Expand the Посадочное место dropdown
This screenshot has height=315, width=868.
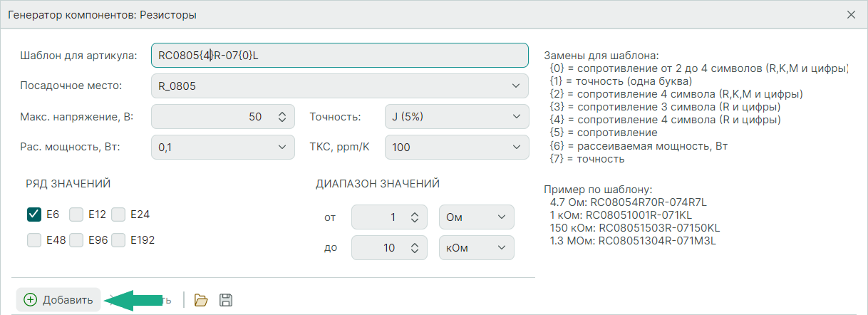pyautogui.click(x=340, y=86)
